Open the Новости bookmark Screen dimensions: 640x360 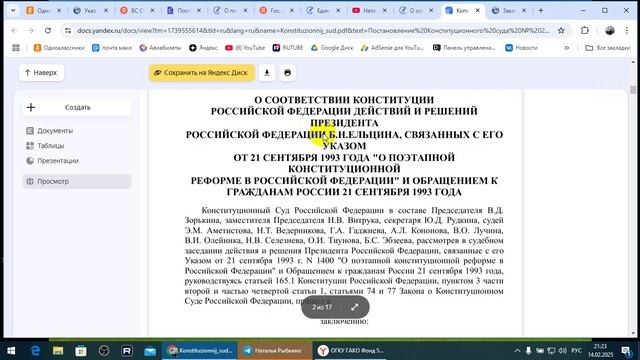[521, 48]
